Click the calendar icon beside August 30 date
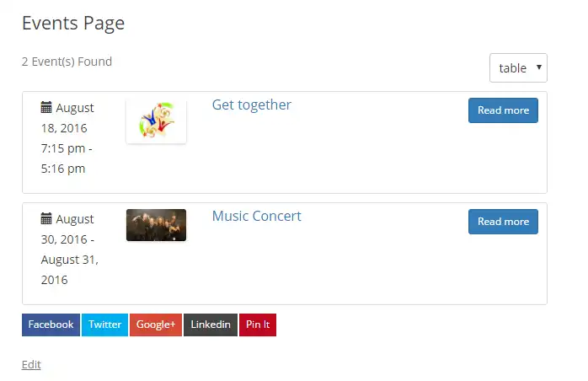Viewport: 588px width, 381px height. click(46, 219)
